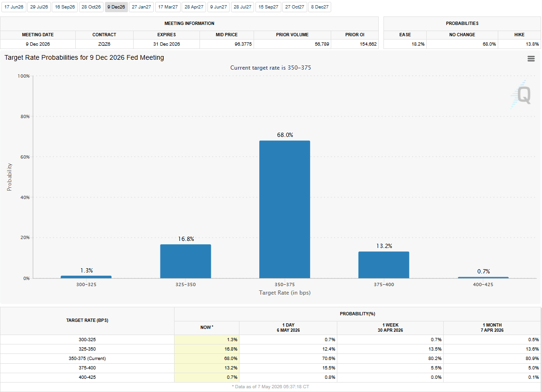The width and height of the screenshot is (542, 392).
Task: Switch to the 29 Jul26 meeting tab
Action: pyautogui.click(x=39, y=7)
